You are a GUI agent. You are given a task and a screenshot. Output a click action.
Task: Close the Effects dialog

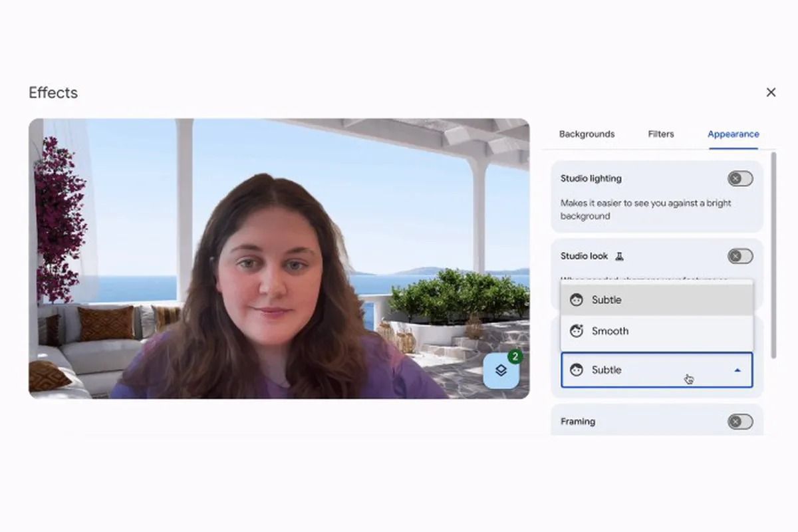tap(771, 92)
